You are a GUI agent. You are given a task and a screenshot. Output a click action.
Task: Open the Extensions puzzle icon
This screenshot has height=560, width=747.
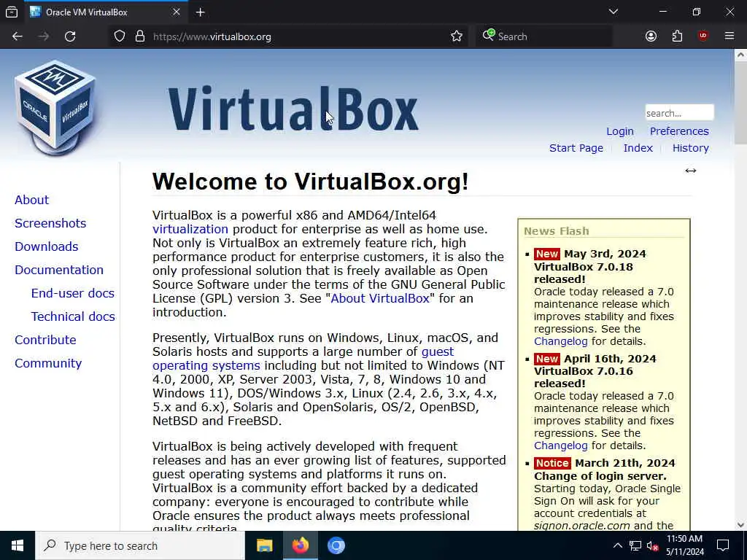677,36
